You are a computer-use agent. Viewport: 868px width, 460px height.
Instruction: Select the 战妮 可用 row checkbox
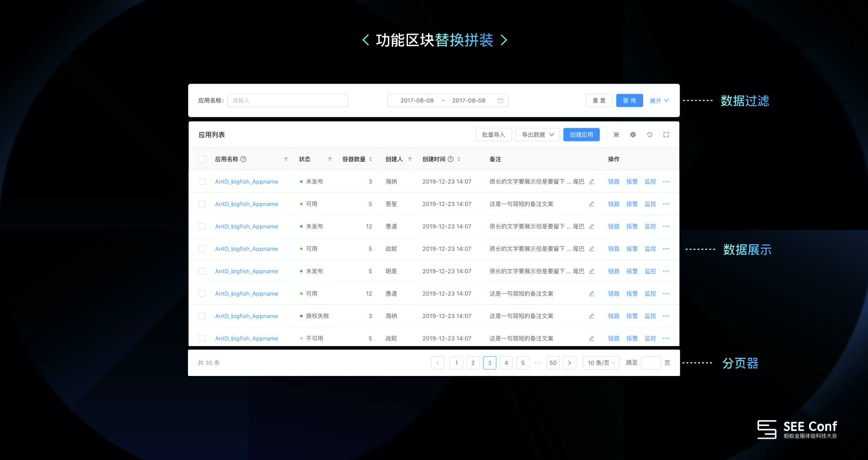[202, 249]
